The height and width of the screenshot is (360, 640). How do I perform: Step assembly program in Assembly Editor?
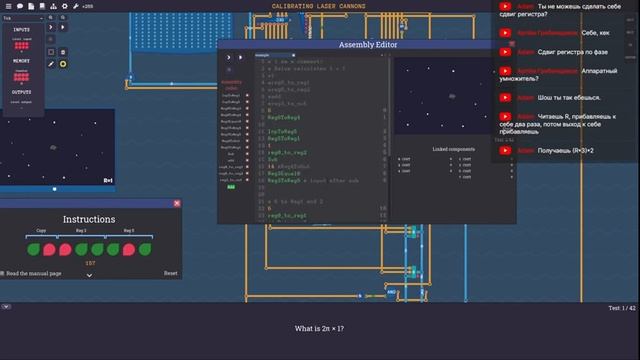(x=229, y=58)
